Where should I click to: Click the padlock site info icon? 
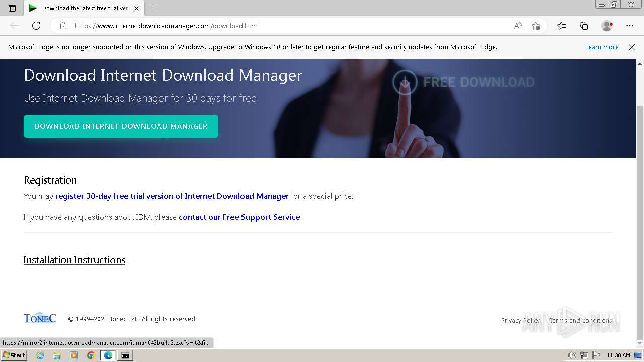tap(63, 26)
